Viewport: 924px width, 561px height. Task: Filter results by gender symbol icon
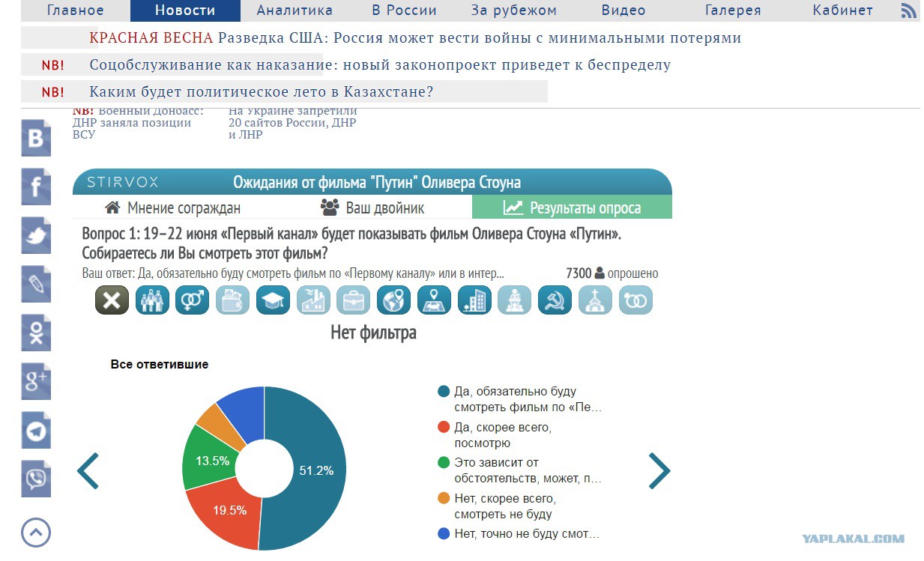193,300
